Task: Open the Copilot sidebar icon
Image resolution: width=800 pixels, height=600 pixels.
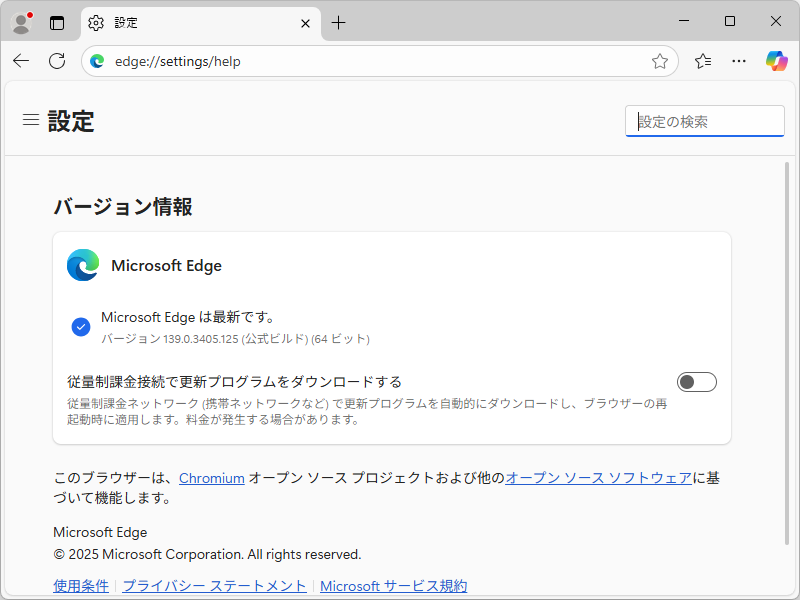Action: point(776,61)
